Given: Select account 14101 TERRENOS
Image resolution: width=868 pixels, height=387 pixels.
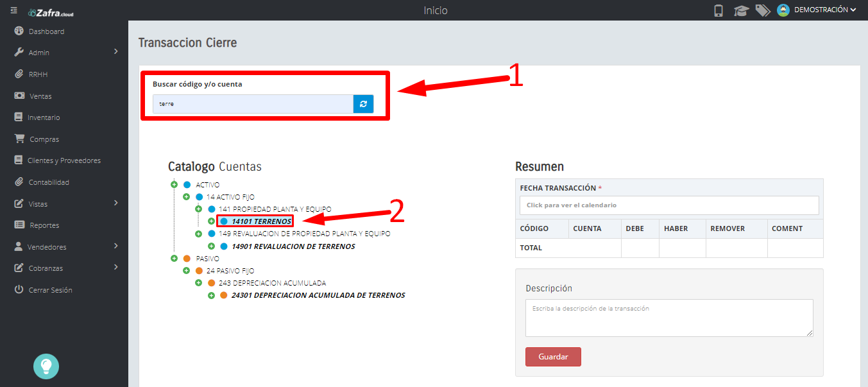Looking at the screenshot, I should pos(262,221).
